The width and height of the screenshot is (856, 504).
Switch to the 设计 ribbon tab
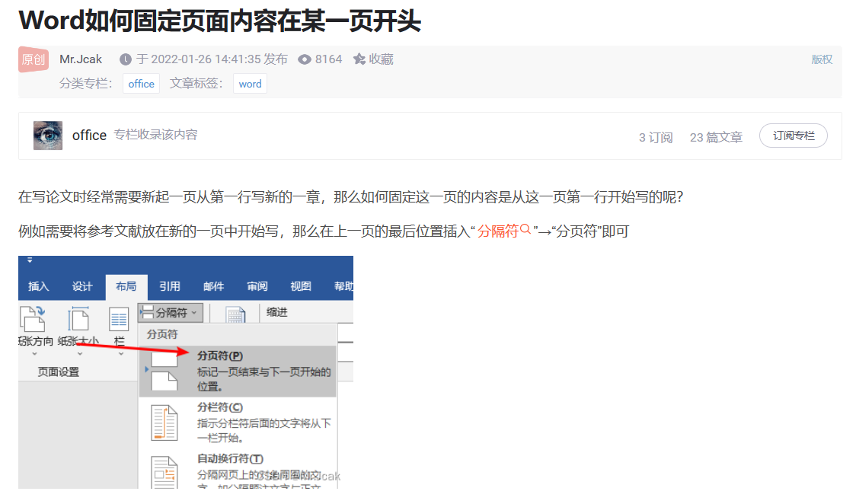(x=82, y=286)
